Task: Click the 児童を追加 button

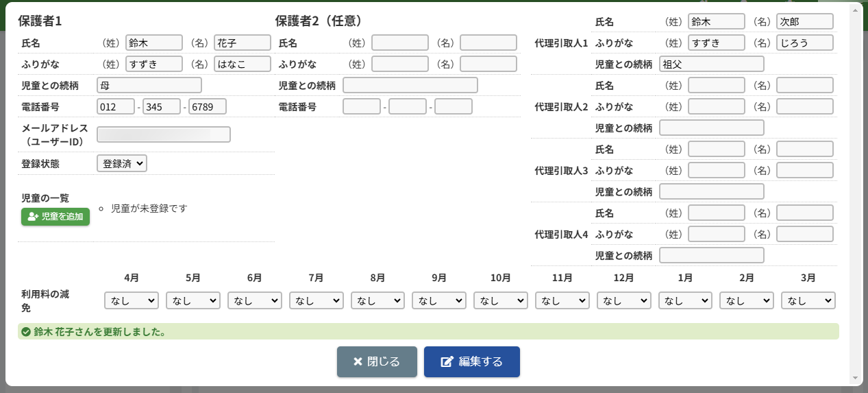Action: pyautogui.click(x=55, y=217)
